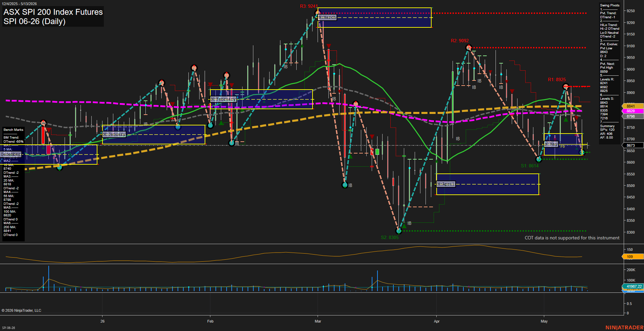Click the AR: 406 summary value
This screenshot has height=331, width=644.
coord(606,134)
